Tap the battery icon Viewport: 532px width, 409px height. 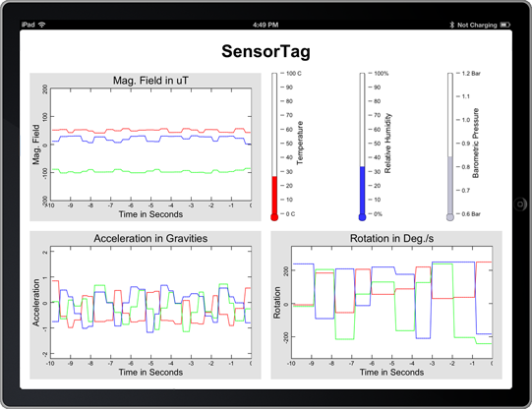pos(505,25)
